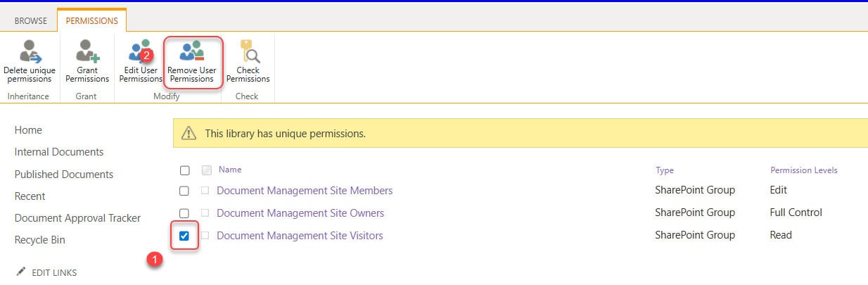Click the Delete unique permissions icon

pos(30,52)
